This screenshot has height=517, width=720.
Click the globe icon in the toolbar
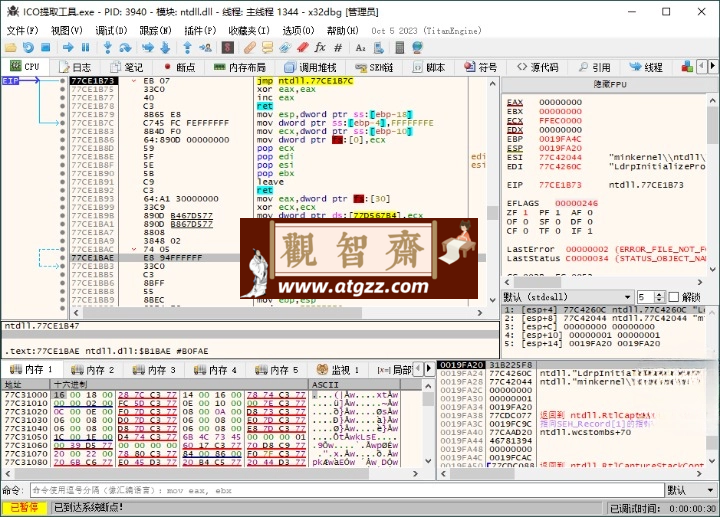coord(417,47)
